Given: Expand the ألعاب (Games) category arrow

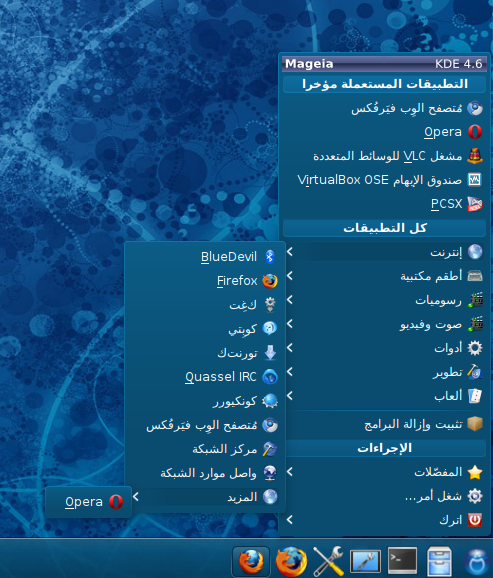Looking at the screenshot, I should pos(290,396).
